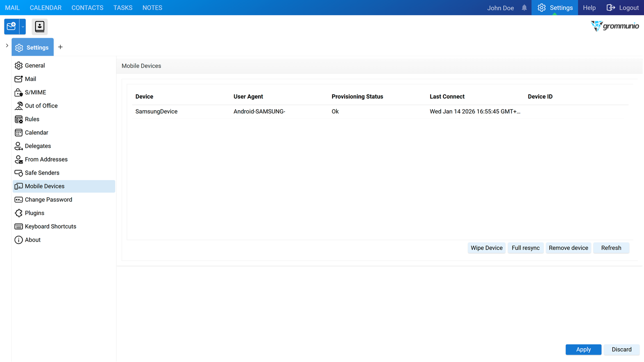Viewport: 644px width, 362px height.
Task: Click the Wed Jan 14 2026 cell
Action: (475, 112)
